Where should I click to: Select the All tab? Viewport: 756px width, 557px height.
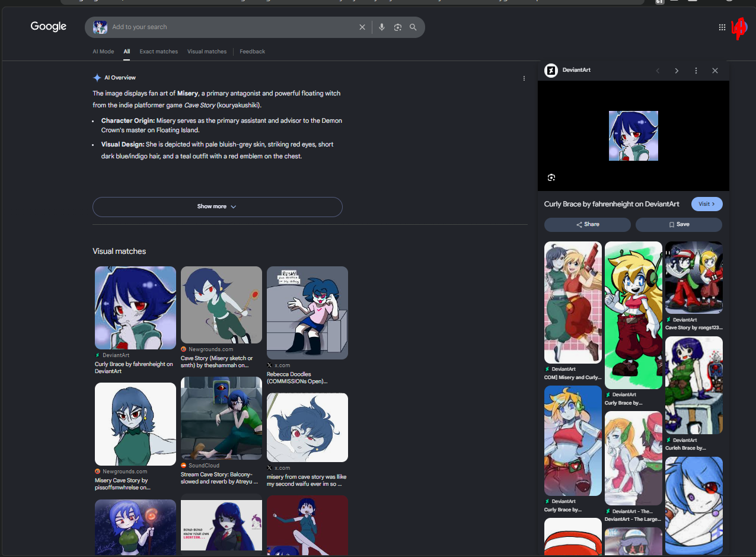127,52
